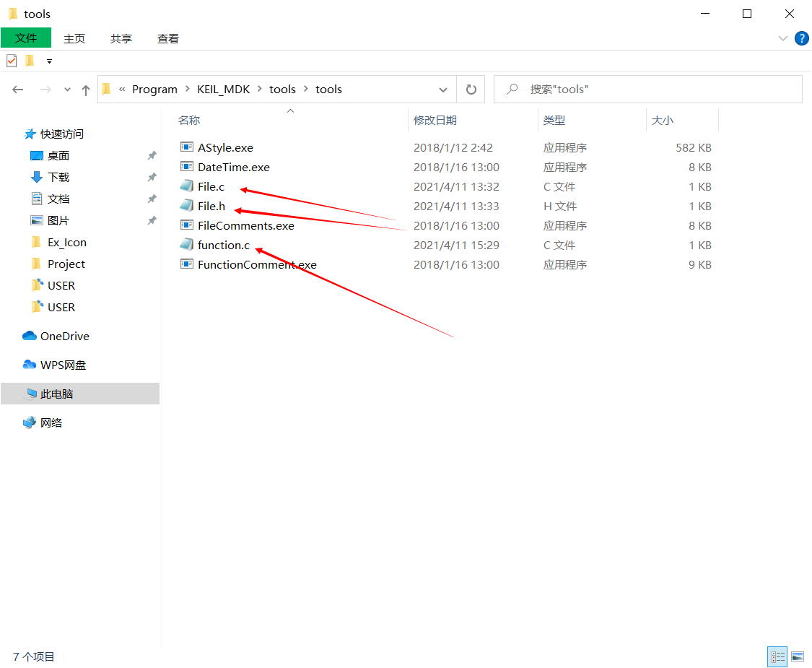Click the function.c file icon
812x668 pixels.
tap(187, 245)
